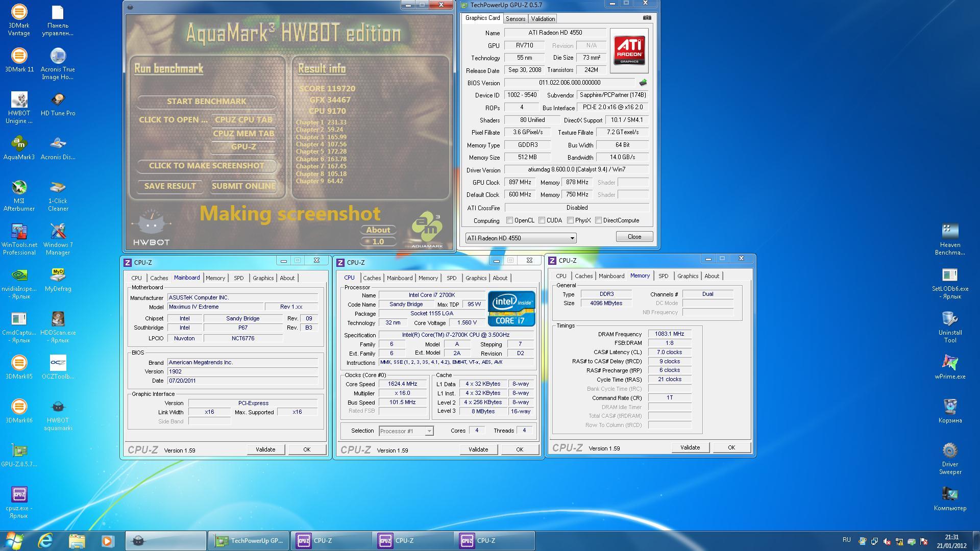Select SPD tab in Memory CPU-Z window
The image size is (980, 551).
[x=663, y=276]
